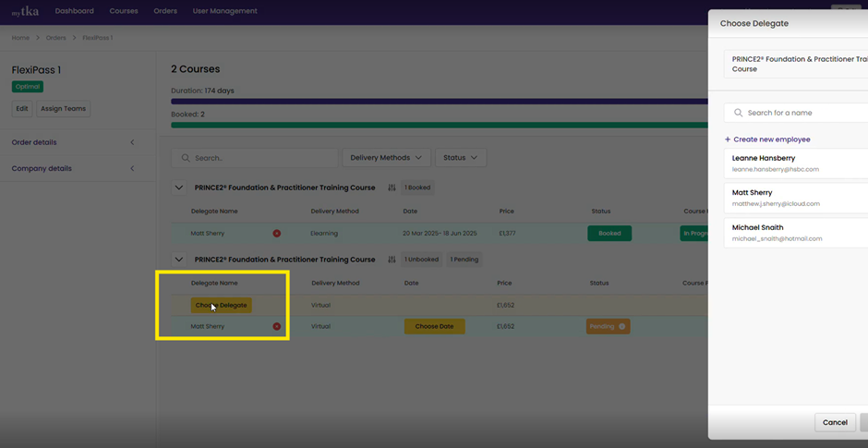Click the plus icon beside Create new employee
868x448 pixels.
click(728, 139)
